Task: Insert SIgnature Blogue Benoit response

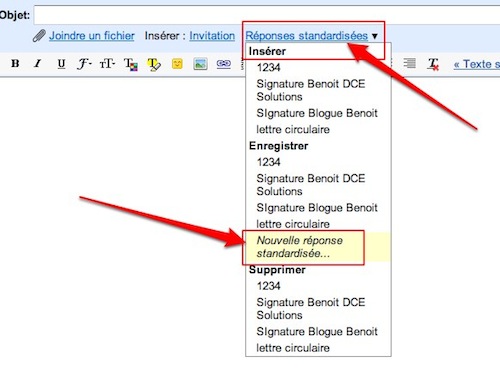Action: pos(318,113)
